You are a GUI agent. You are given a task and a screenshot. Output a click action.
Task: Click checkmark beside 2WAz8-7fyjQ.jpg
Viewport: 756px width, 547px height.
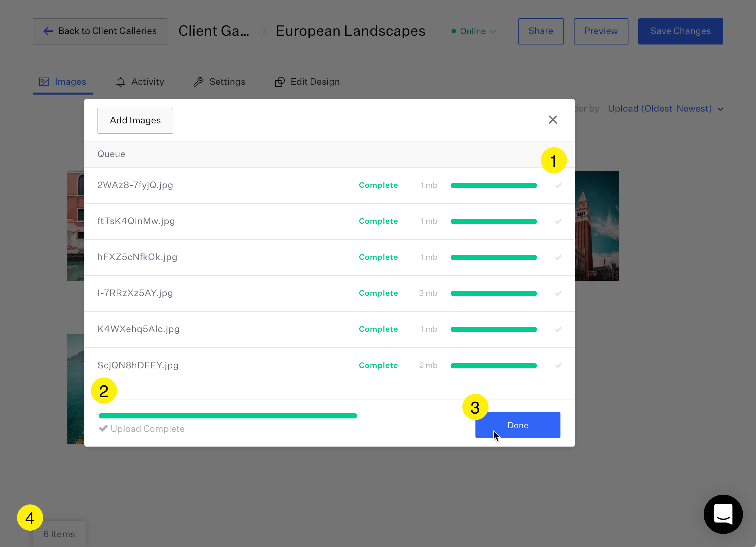pos(558,185)
